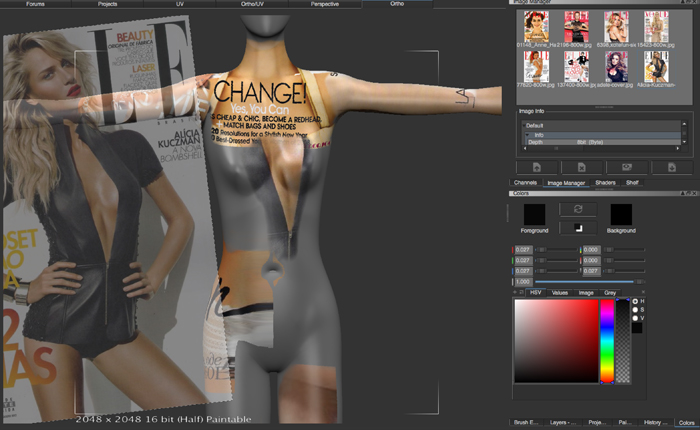This screenshot has height=430, width=700.
Task: Click the saturation-value color square
Action: [556, 341]
